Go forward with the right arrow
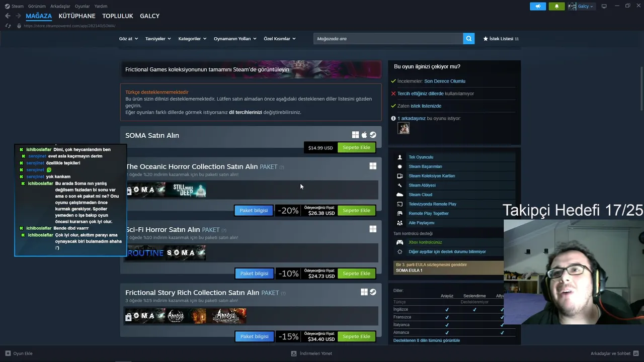 point(18,16)
